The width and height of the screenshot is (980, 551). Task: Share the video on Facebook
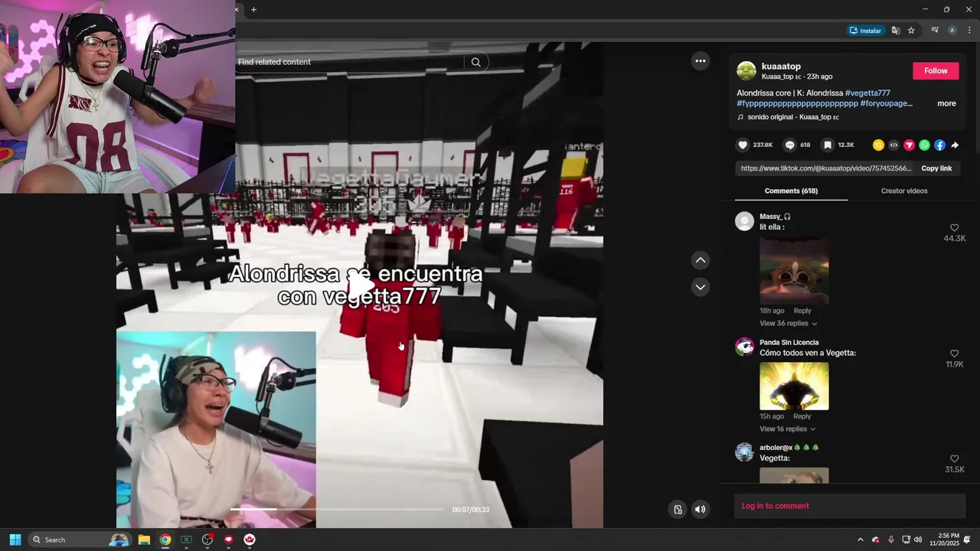pos(939,145)
